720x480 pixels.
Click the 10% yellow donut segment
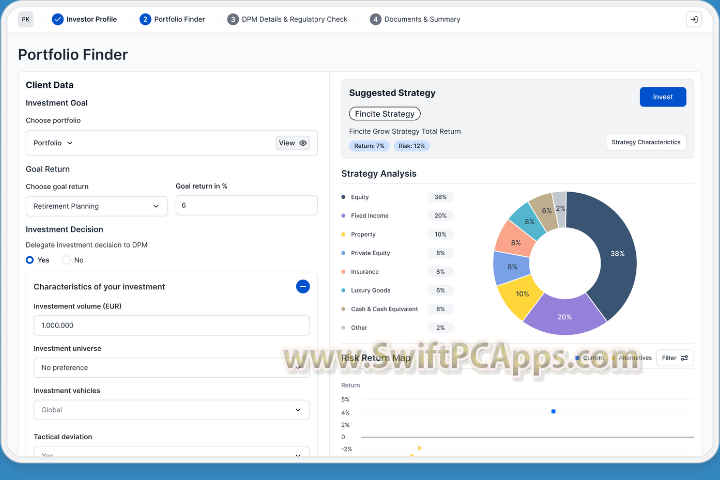coord(522,294)
